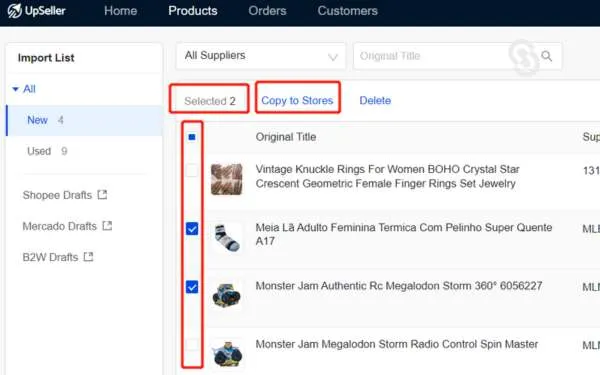This screenshot has height=375, width=600.
Task: Click the Vintage Knuckle Rings title text
Action: (387, 176)
